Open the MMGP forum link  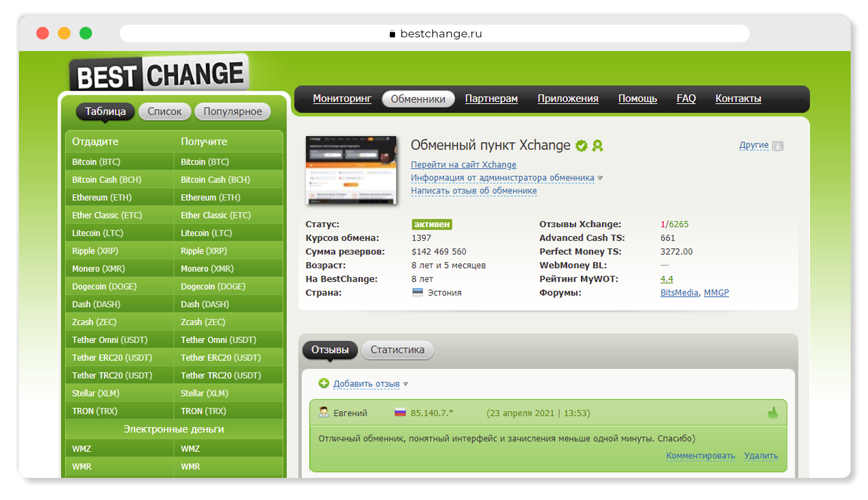tap(716, 293)
